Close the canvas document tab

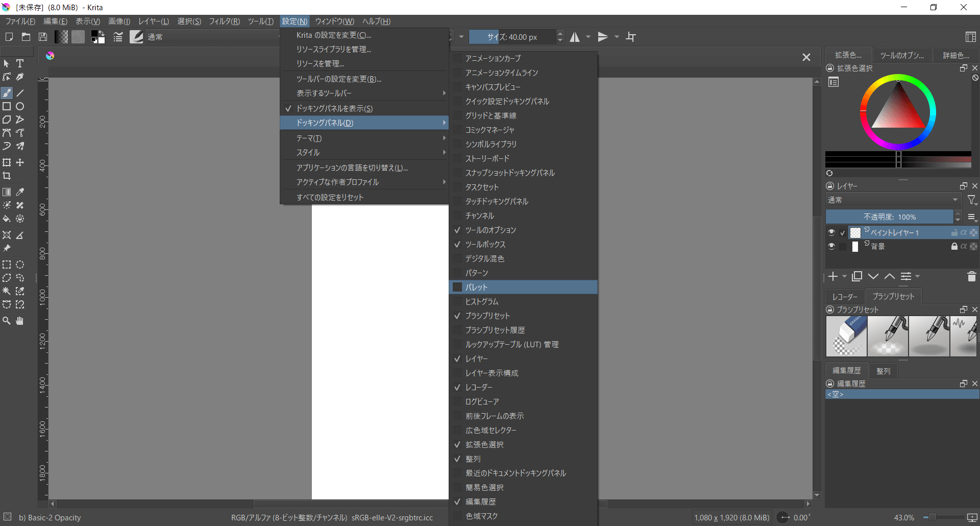tap(806, 57)
